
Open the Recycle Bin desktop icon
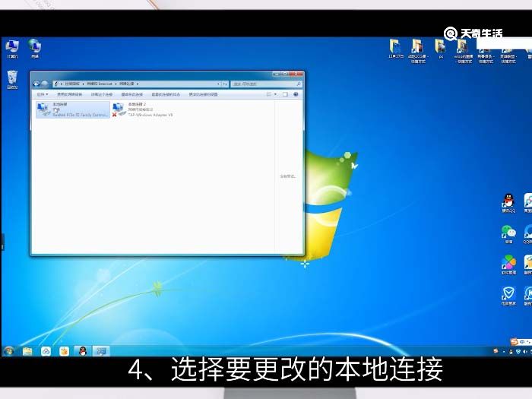(x=12, y=80)
